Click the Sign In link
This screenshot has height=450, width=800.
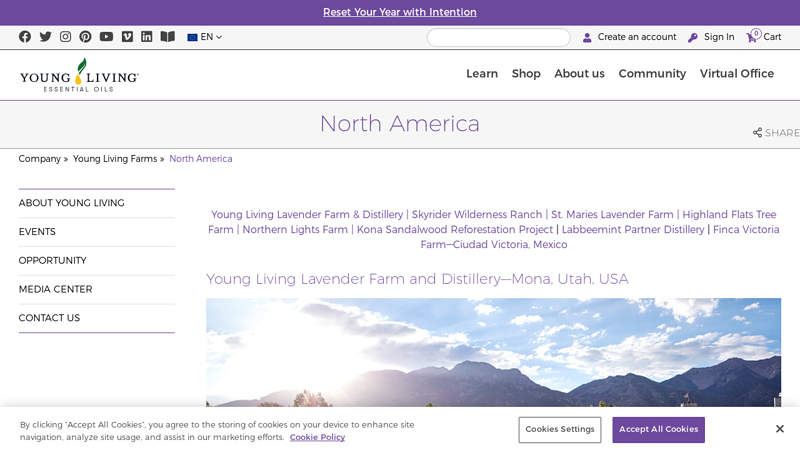click(x=711, y=37)
